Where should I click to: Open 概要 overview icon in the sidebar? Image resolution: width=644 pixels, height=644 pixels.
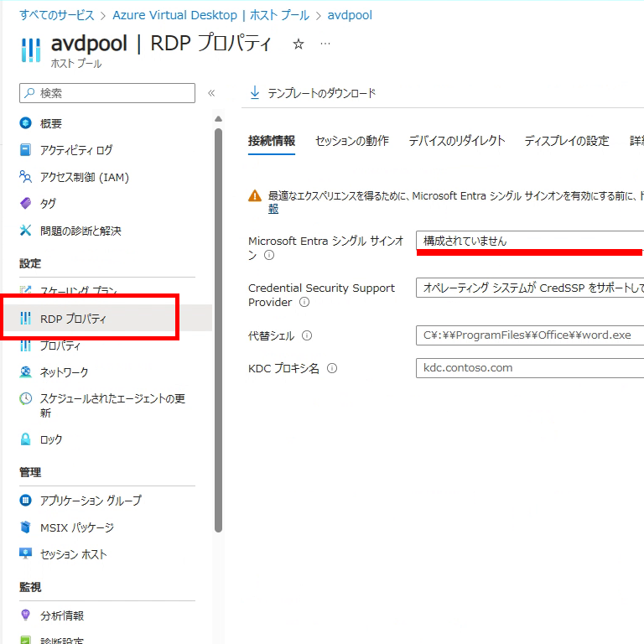click(x=25, y=122)
